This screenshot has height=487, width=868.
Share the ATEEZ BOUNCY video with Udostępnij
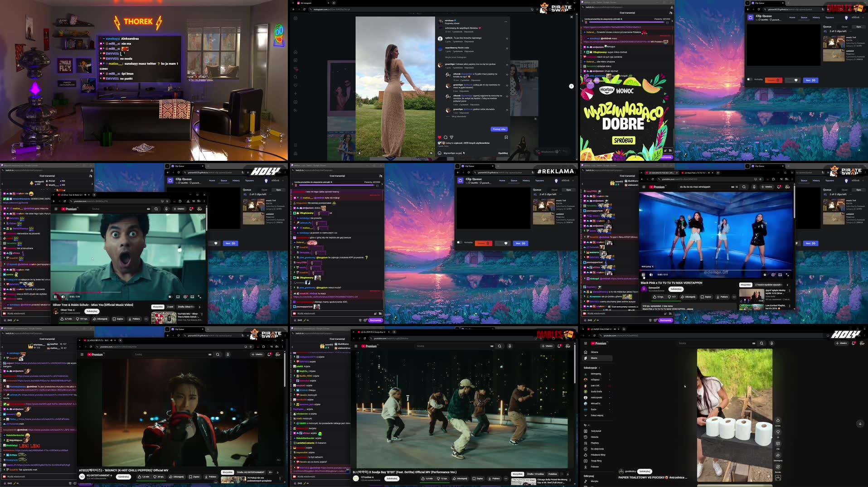[177, 477]
